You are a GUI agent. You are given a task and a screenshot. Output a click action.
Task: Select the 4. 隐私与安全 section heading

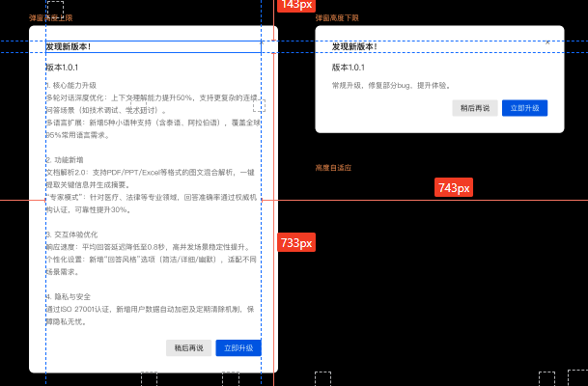[69, 297]
